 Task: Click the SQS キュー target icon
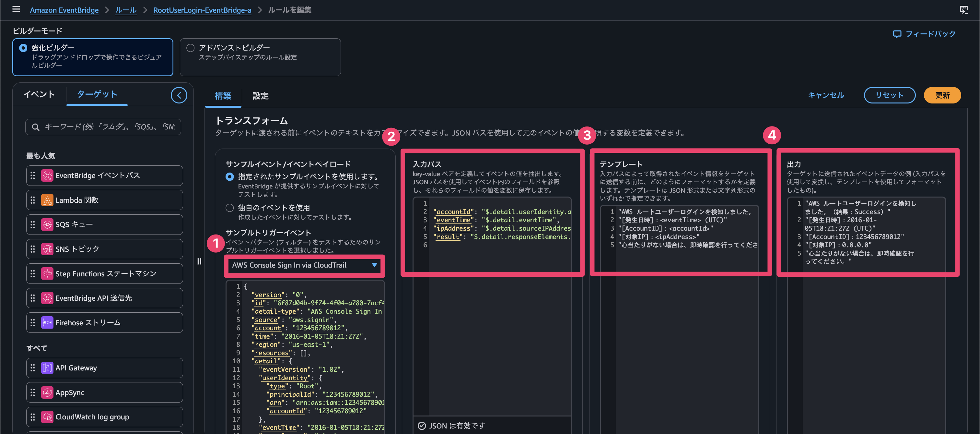pos(47,224)
